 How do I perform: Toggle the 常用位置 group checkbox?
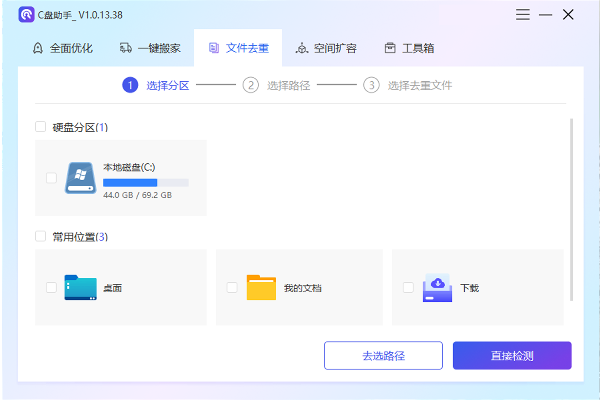40,237
